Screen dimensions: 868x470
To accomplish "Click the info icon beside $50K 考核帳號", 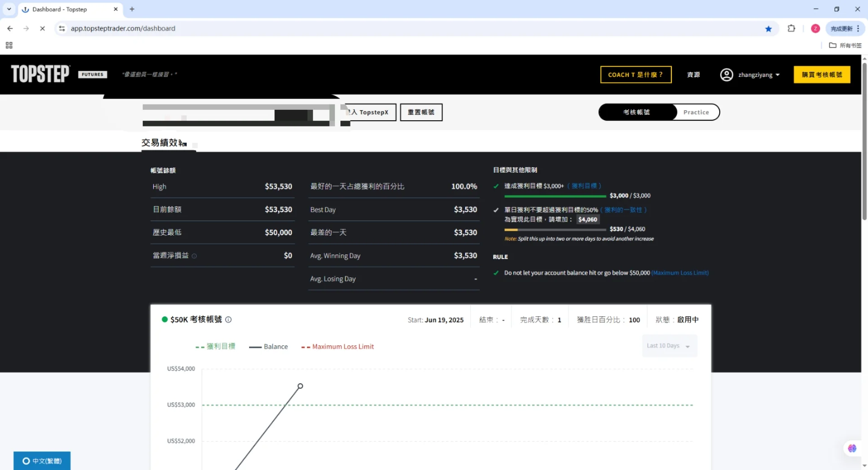I will (228, 320).
